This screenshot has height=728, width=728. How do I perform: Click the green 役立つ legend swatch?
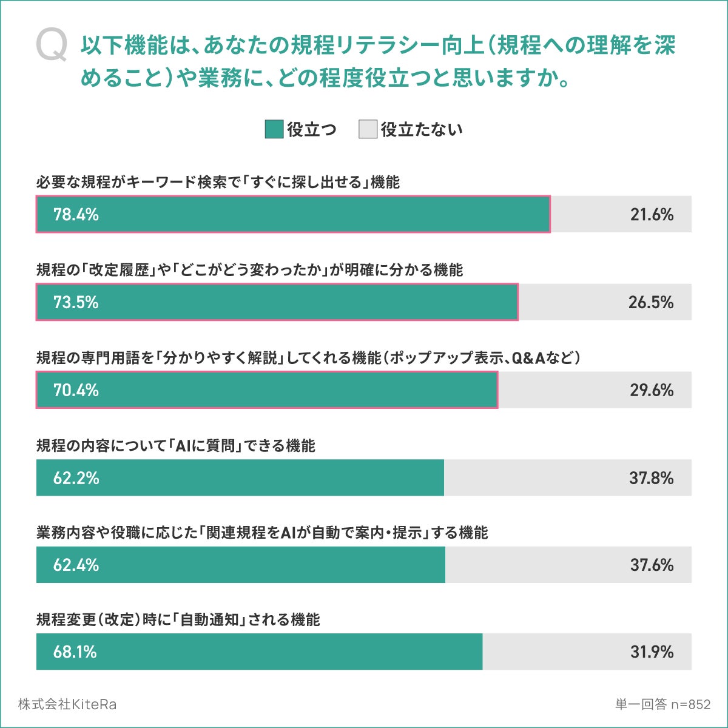click(274, 129)
